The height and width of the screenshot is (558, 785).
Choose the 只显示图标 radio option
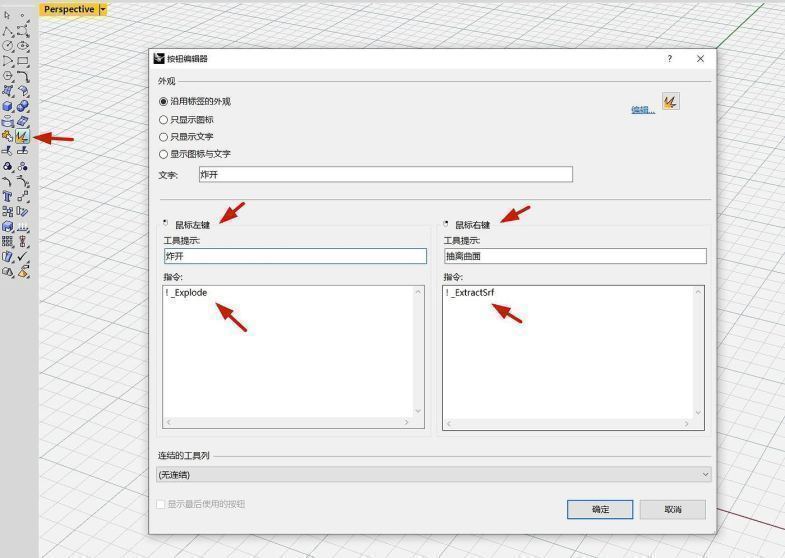[164, 119]
